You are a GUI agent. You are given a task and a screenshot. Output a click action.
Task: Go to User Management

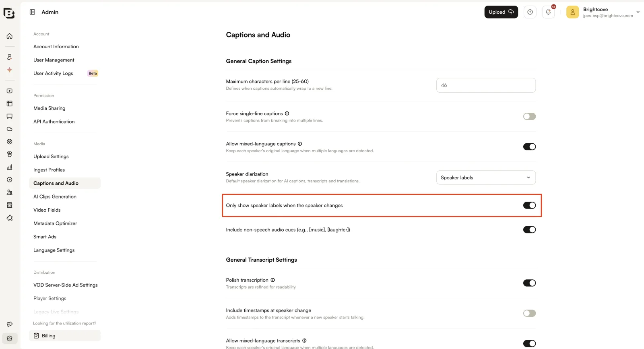click(54, 60)
